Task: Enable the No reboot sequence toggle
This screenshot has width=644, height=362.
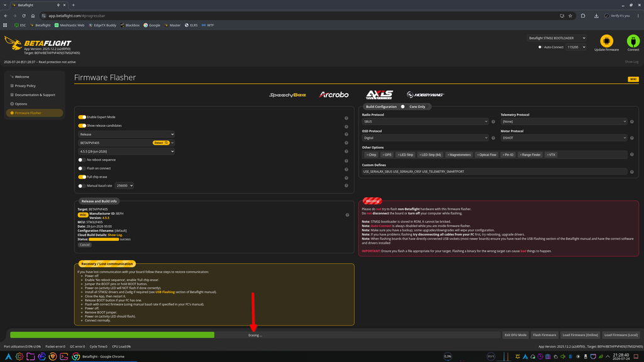Action: [82, 160]
